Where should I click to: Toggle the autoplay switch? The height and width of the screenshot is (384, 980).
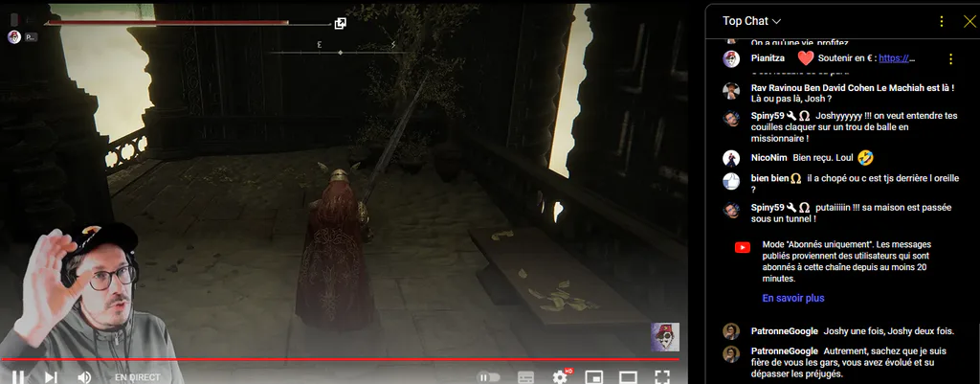(x=487, y=377)
